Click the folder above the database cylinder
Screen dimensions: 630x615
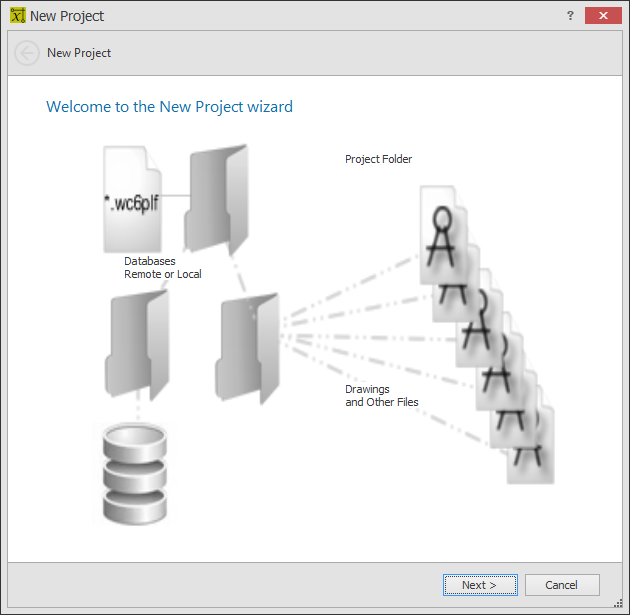pos(137,345)
